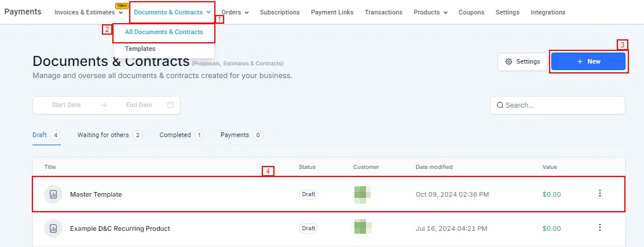The width and height of the screenshot is (644, 247).
Task: Click the date range arrow icon
Action: (104, 105)
